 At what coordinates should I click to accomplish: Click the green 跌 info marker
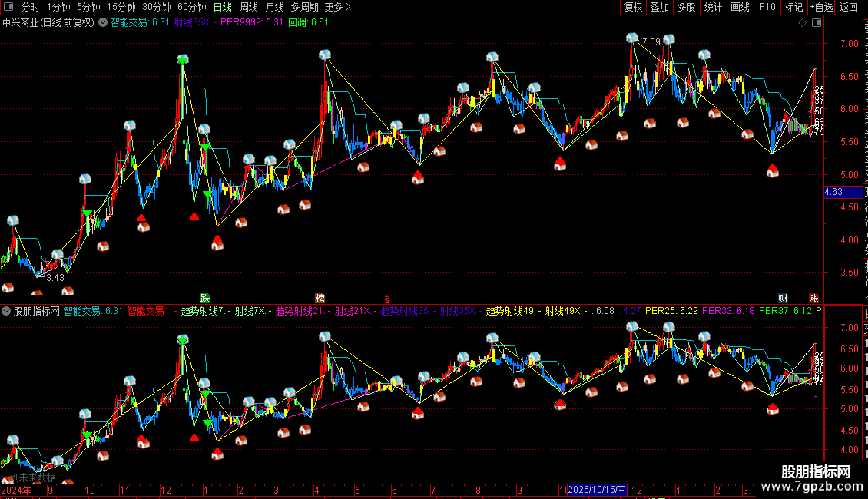[205, 298]
